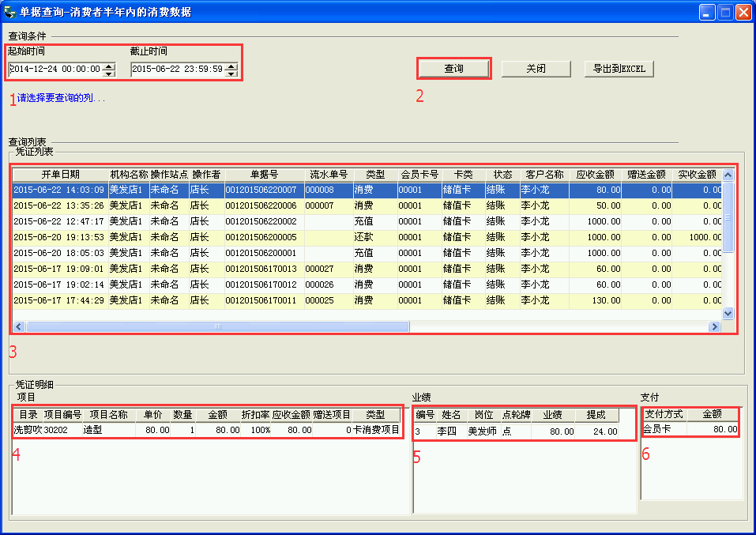Click the 卡类 column header
The height and width of the screenshot is (535, 756).
tap(464, 175)
